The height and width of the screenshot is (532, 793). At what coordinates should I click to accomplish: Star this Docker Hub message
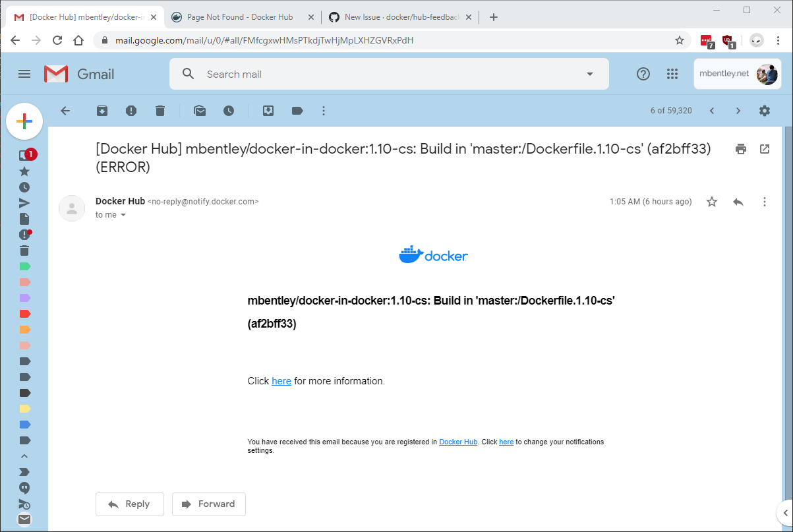[712, 202]
